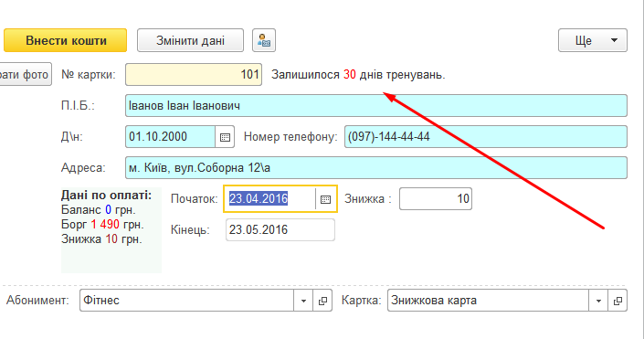Select the Кінець date field

pyautogui.click(x=280, y=229)
